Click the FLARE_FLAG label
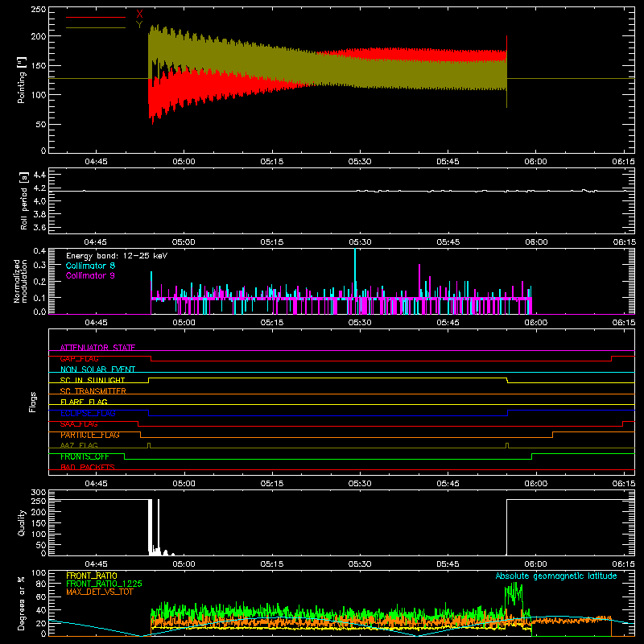Image resolution: width=644 pixels, height=644 pixels. click(84, 402)
